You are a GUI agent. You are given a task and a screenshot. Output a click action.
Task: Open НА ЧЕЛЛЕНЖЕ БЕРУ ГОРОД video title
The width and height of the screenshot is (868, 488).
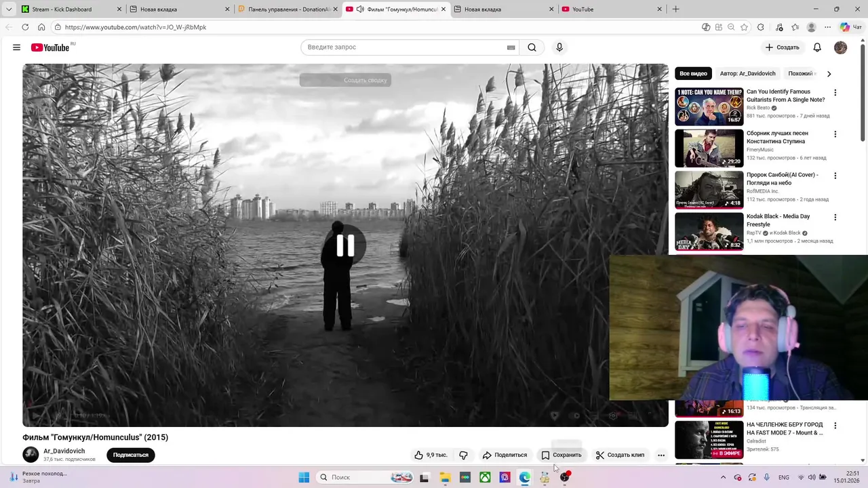[x=785, y=429]
